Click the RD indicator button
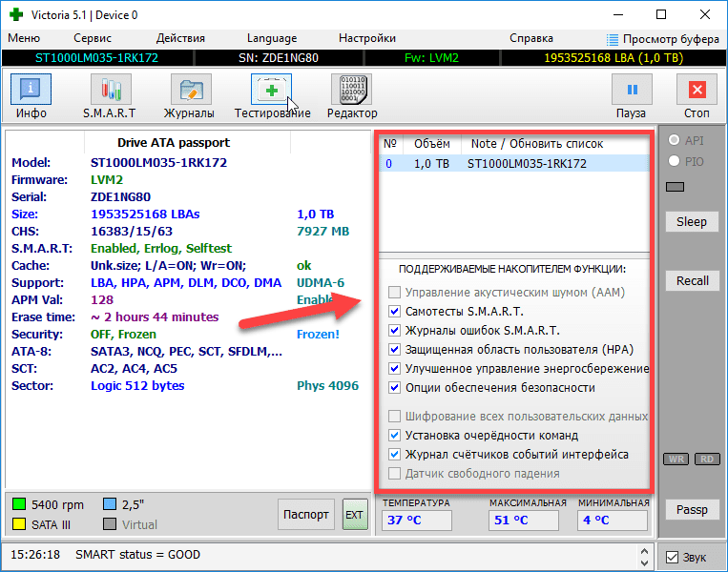The height and width of the screenshot is (572, 728). [x=707, y=459]
